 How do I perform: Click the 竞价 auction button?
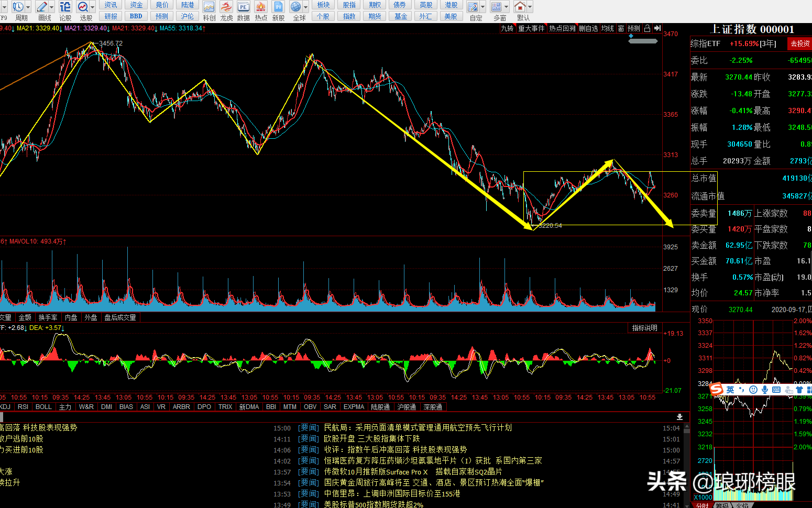click(162, 5)
